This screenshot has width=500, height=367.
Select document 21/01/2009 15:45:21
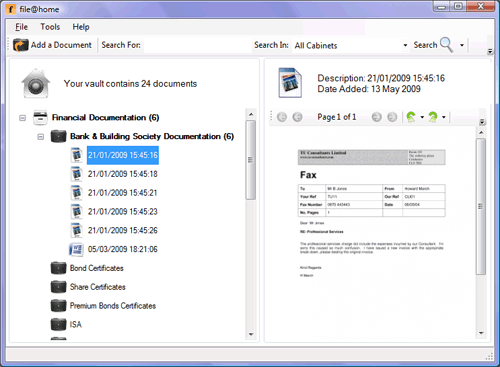click(122, 193)
